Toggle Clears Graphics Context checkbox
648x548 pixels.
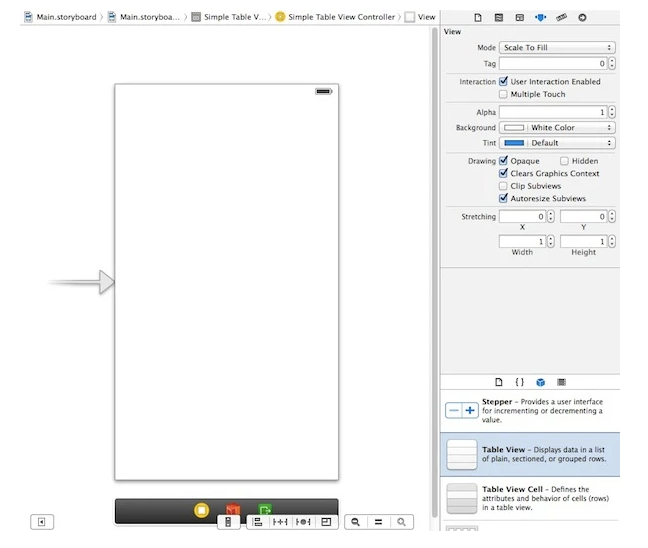click(503, 173)
